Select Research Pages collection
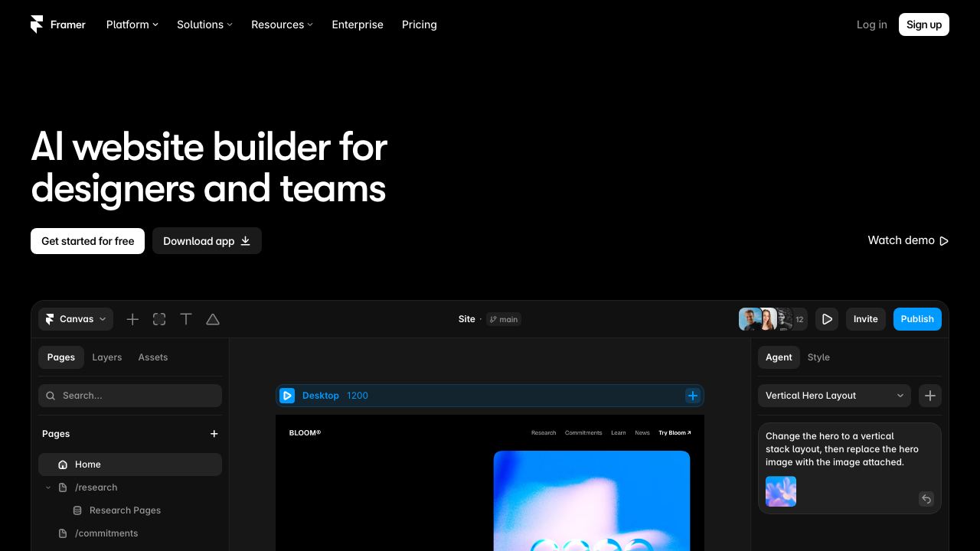This screenshot has height=551, width=980. click(125, 510)
